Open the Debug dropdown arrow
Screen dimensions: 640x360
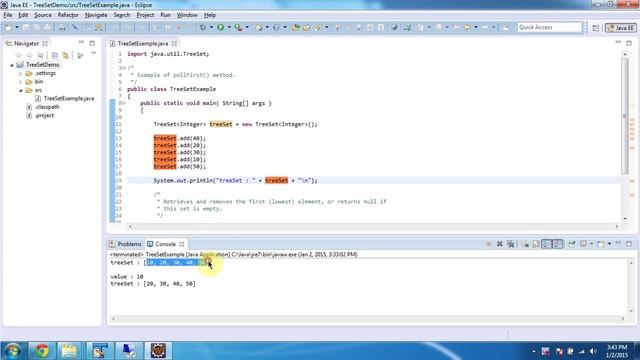[211, 27]
